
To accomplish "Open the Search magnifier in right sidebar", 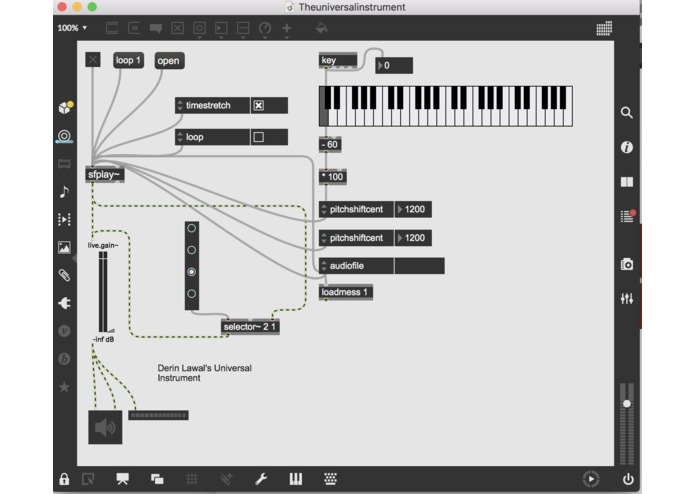I will pos(626,113).
